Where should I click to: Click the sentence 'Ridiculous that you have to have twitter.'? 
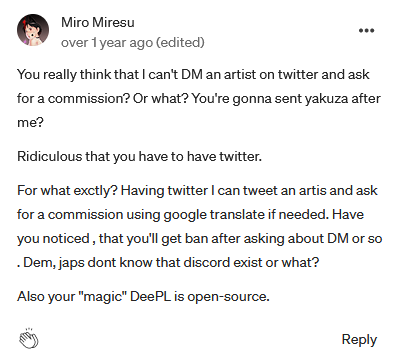click(x=139, y=156)
